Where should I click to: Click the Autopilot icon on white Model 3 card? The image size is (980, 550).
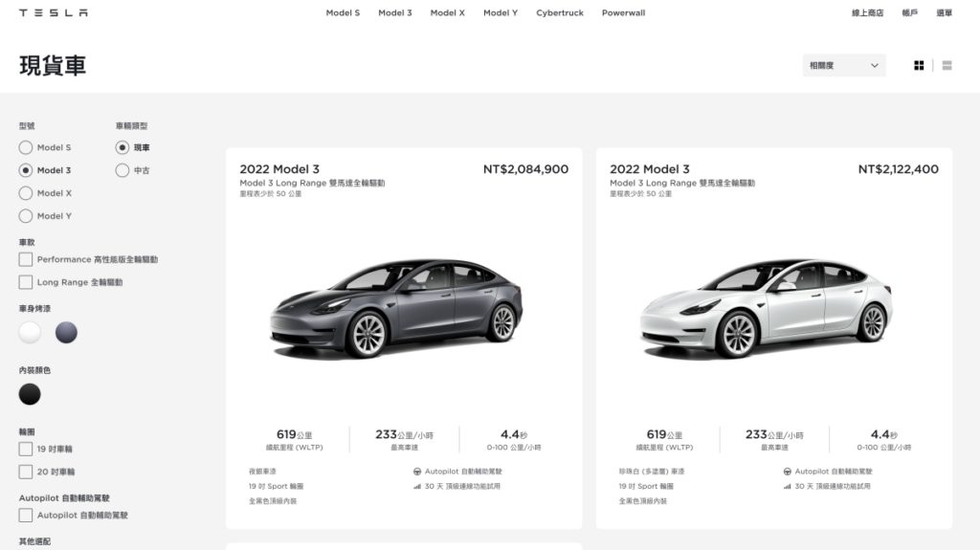[x=787, y=472]
